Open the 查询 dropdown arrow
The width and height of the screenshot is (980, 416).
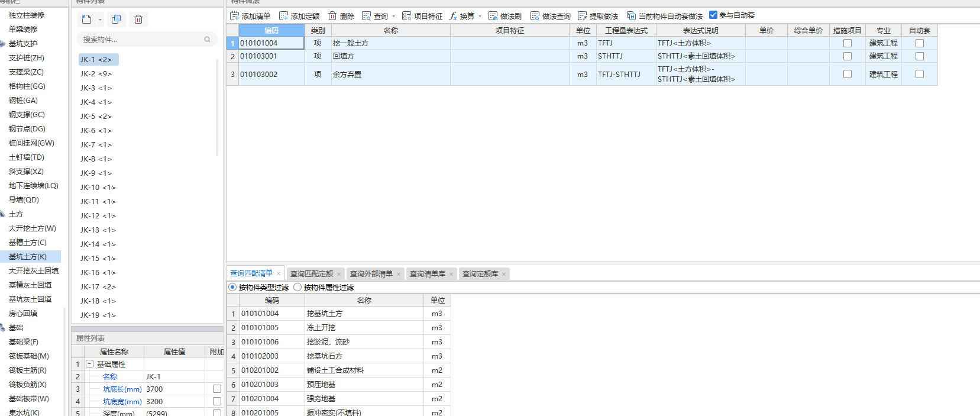pyautogui.click(x=393, y=17)
